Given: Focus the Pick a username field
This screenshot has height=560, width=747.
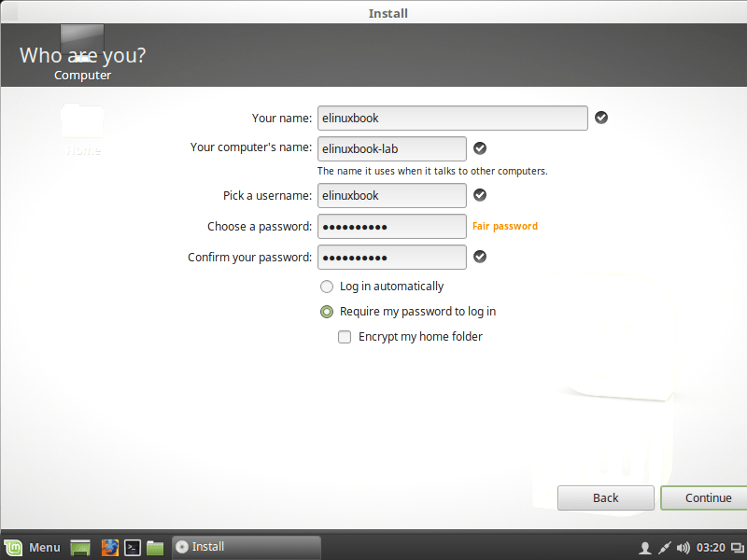Looking at the screenshot, I should tap(392, 195).
